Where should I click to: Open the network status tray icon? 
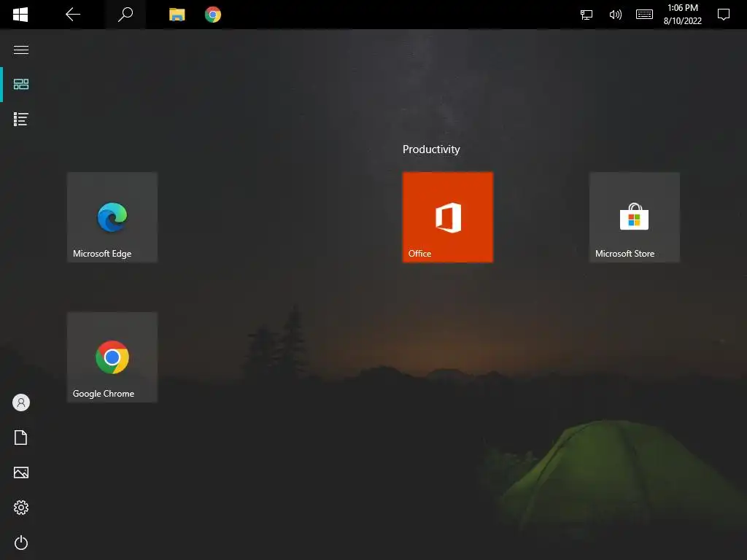coord(587,15)
